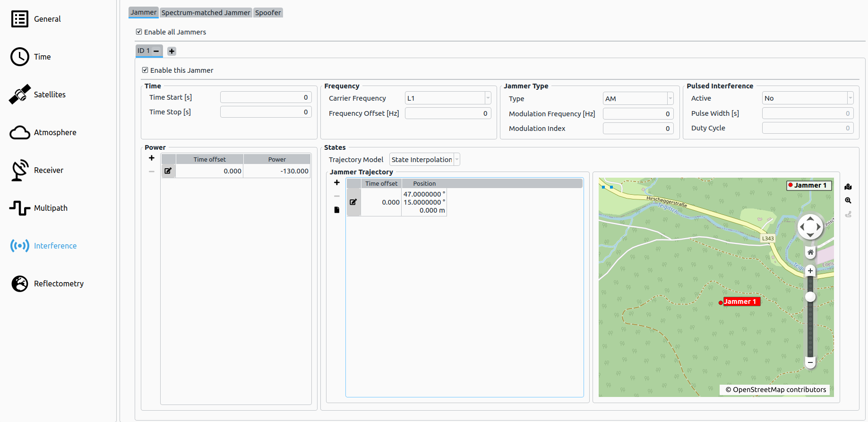Add a new jammer with plus button

(172, 51)
